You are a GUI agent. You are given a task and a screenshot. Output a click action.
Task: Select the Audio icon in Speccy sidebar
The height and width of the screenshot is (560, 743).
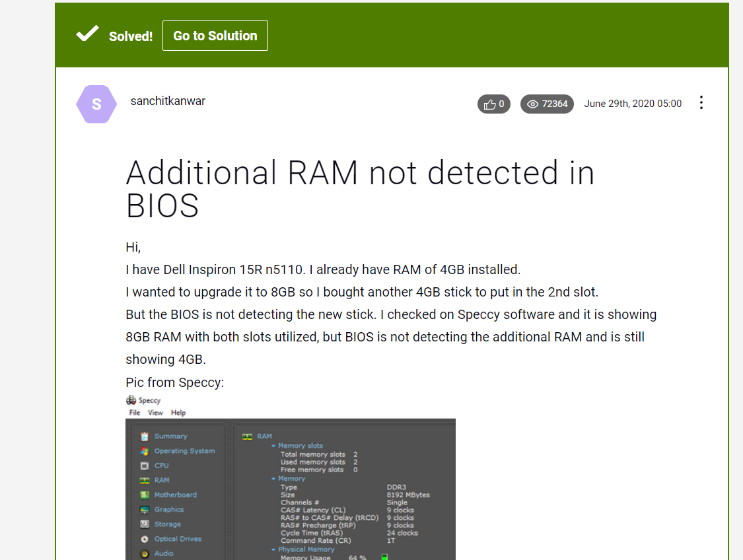[145, 553]
